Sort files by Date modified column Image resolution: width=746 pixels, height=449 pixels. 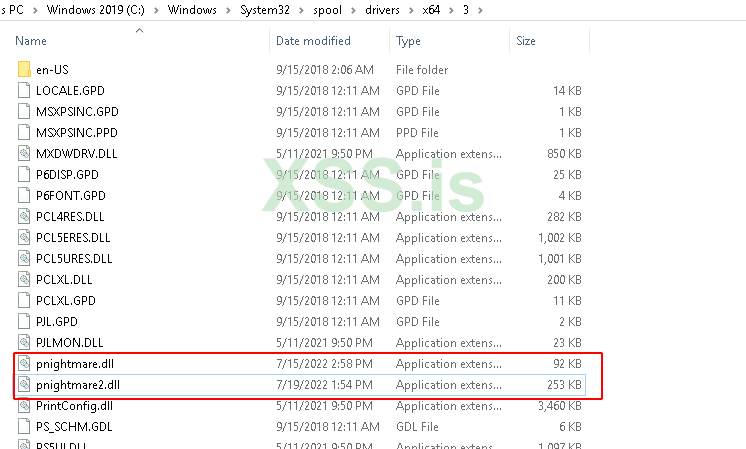click(313, 41)
